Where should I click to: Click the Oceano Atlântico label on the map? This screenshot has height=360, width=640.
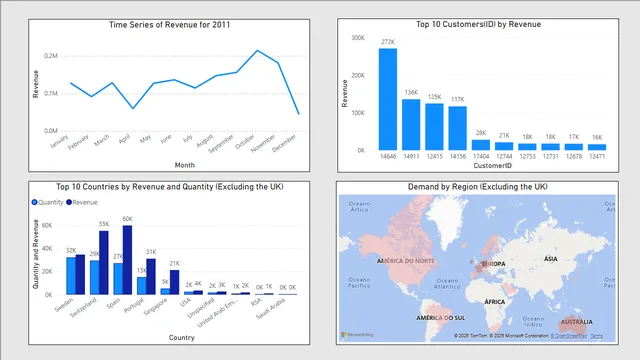point(447,284)
